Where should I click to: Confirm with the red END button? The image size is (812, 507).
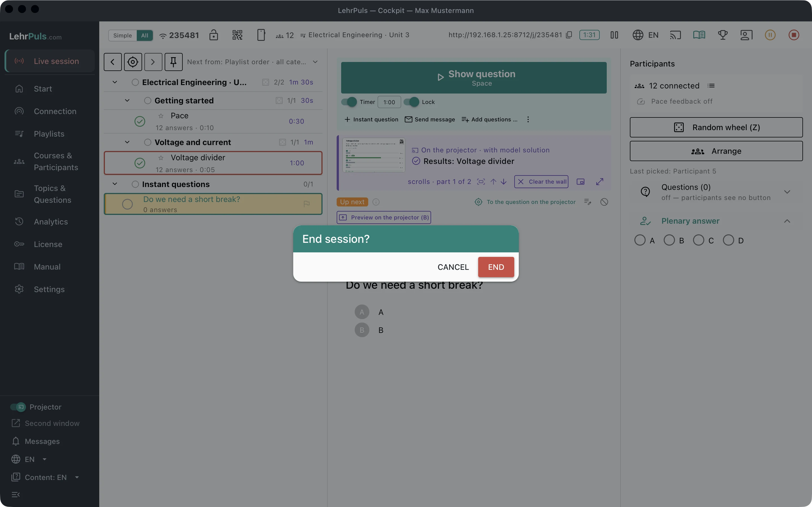tap(496, 267)
